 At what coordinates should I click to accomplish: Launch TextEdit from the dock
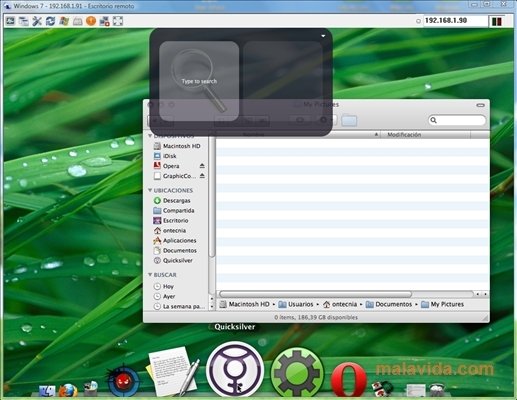[173, 371]
